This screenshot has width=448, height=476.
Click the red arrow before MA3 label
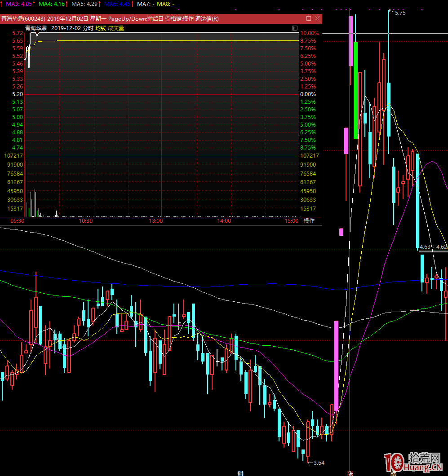click(2, 4)
